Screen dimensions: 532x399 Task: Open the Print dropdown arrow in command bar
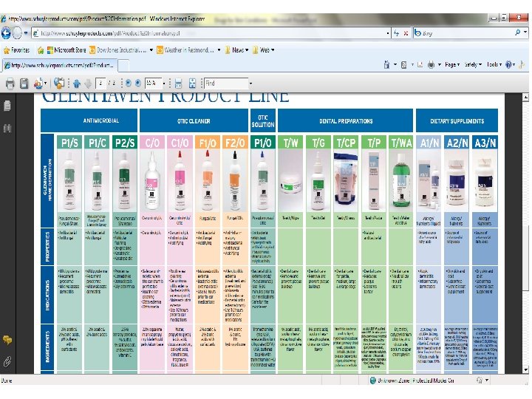440,64
